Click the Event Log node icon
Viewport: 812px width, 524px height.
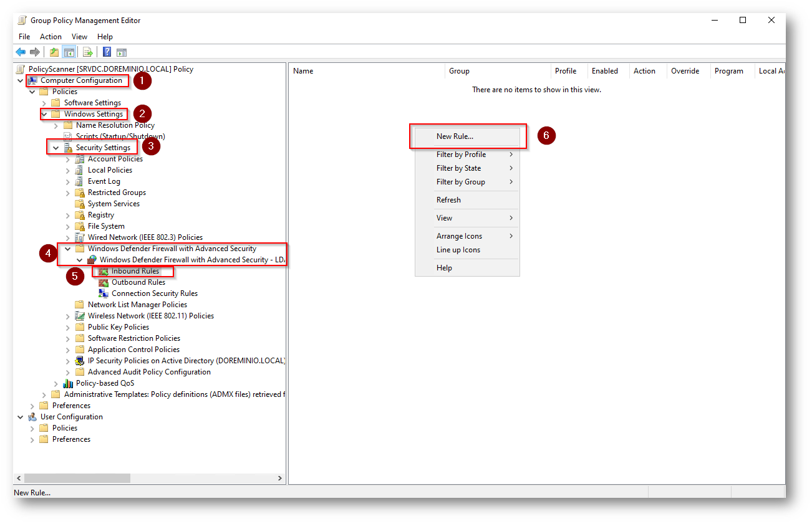click(80, 181)
